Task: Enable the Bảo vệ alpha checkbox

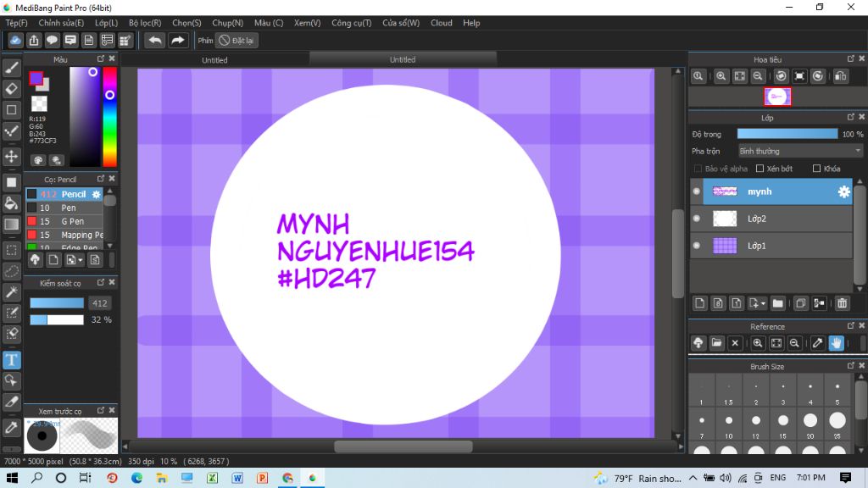Action: [x=698, y=169]
